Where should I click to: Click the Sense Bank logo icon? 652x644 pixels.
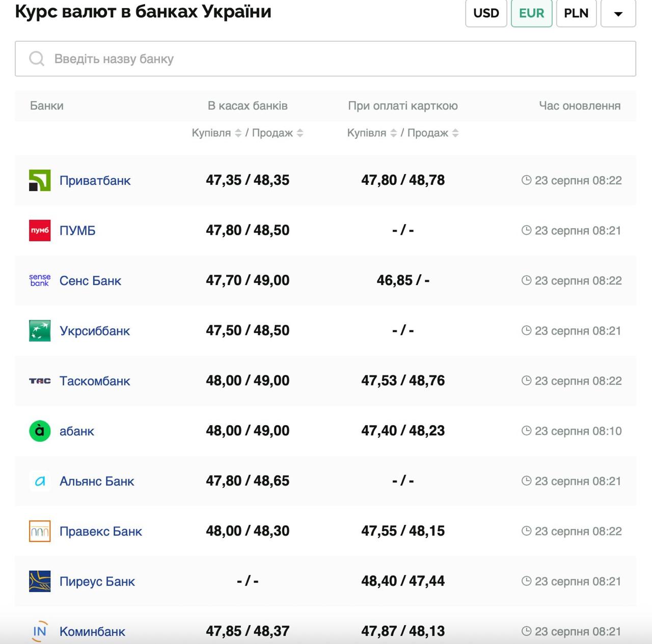(40, 281)
